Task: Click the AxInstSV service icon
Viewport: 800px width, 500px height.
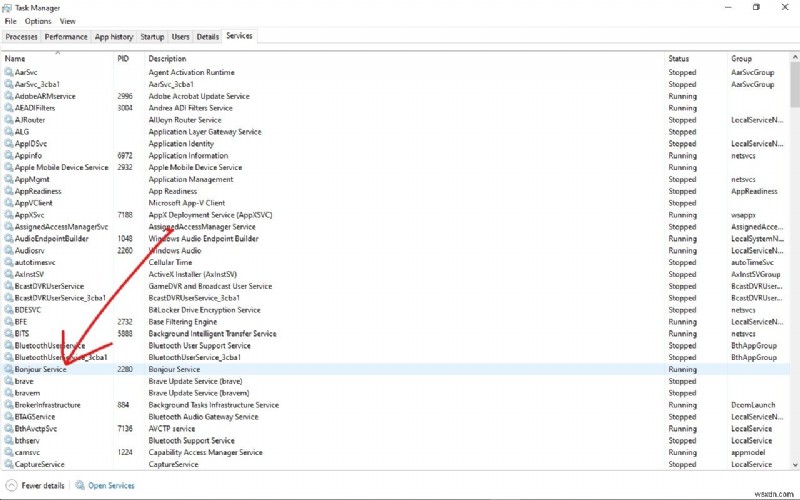Action: click(9, 274)
